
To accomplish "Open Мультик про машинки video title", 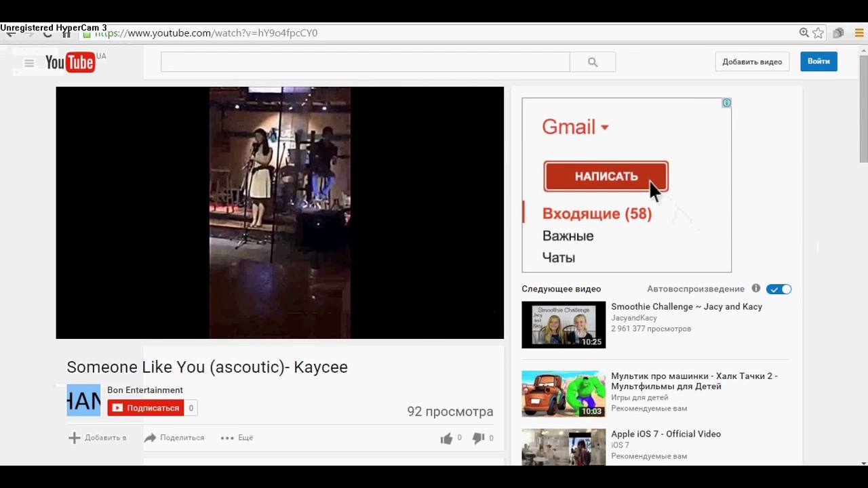I will [694, 381].
